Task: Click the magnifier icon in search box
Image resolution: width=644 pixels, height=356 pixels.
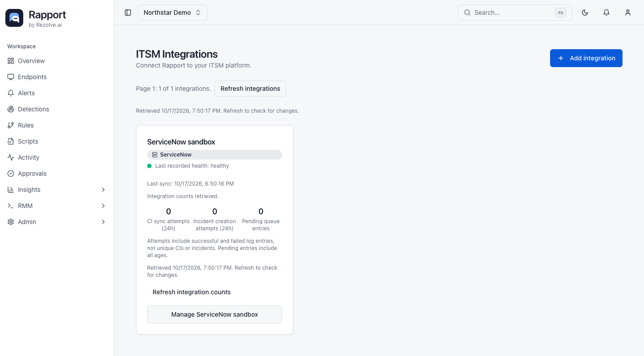Action: tap(467, 13)
